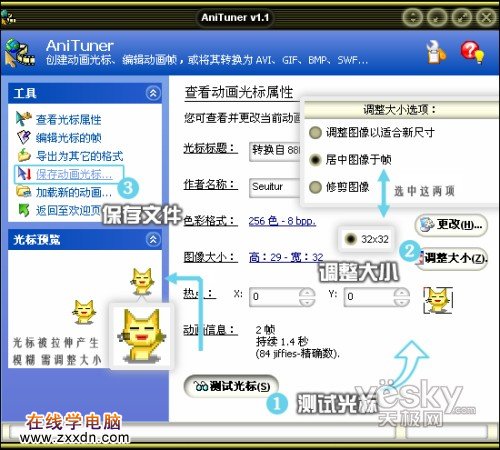Click the 色彩格式： label
The width and height of the screenshot is (500, 450).
click(x=210, y=221)
